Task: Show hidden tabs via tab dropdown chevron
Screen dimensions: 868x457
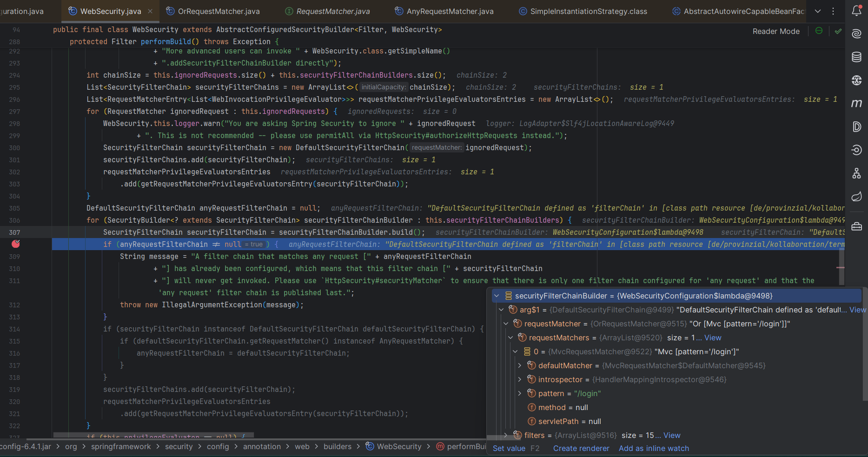Action: point(818,11)
